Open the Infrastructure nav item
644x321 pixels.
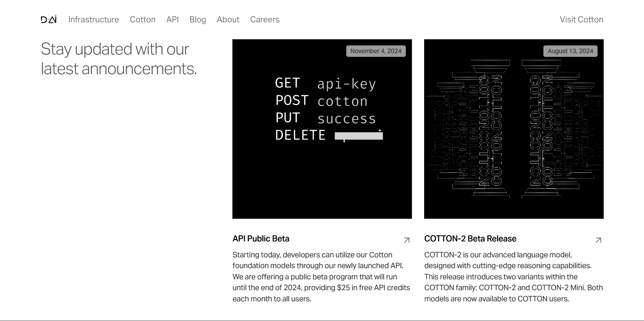click(94, 20)
